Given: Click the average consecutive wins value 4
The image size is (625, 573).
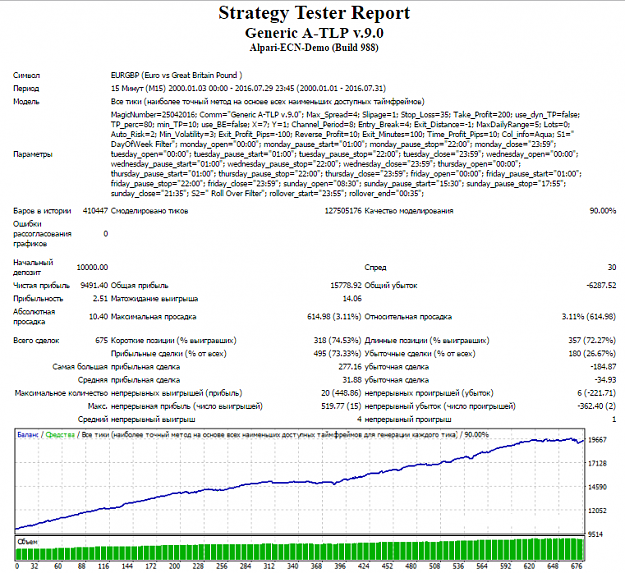Looking at the screenshot, I should 359,420.
